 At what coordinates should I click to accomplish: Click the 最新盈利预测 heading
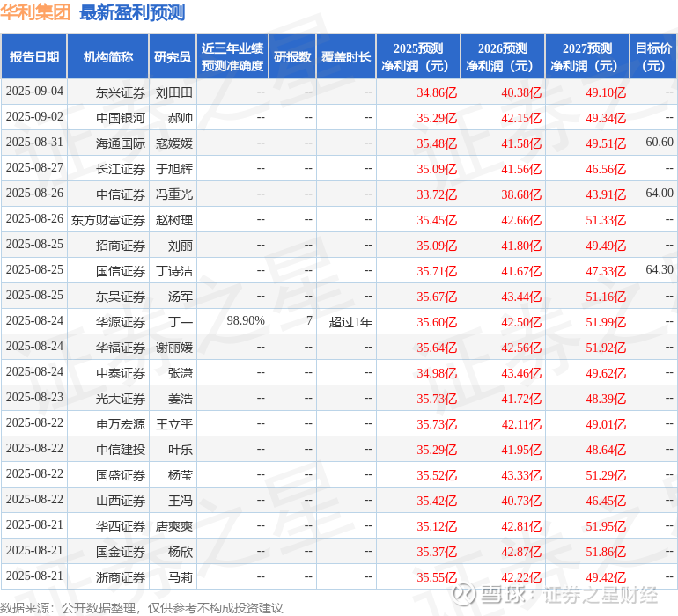(132, 12)
